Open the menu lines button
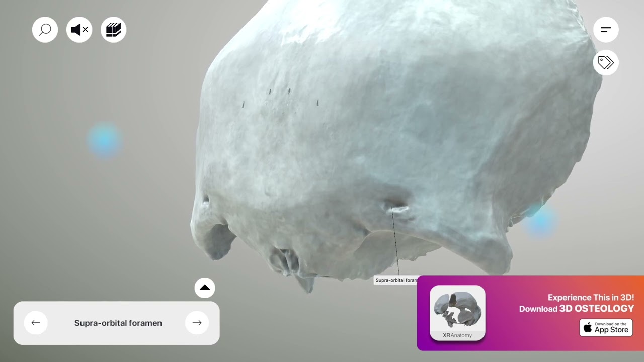This screenshot has height=362, width=644. click(x=606, y=30)
